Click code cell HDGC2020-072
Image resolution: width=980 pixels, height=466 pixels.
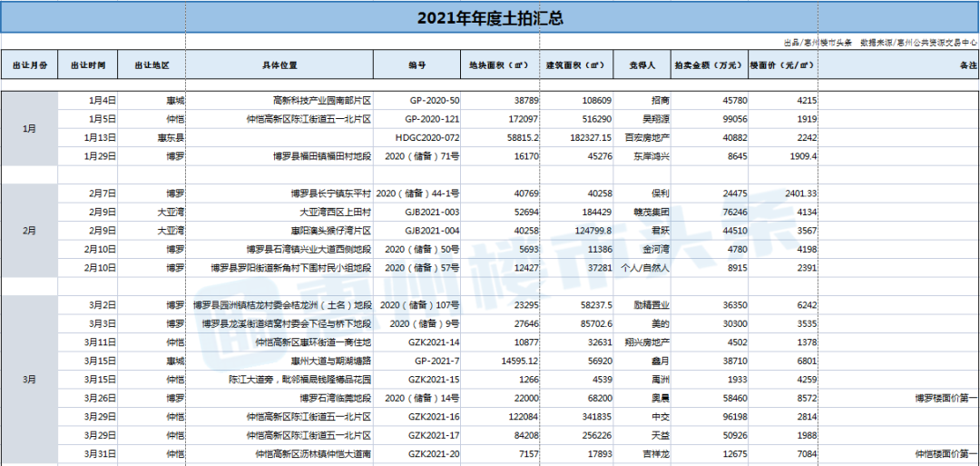[417, 137]
